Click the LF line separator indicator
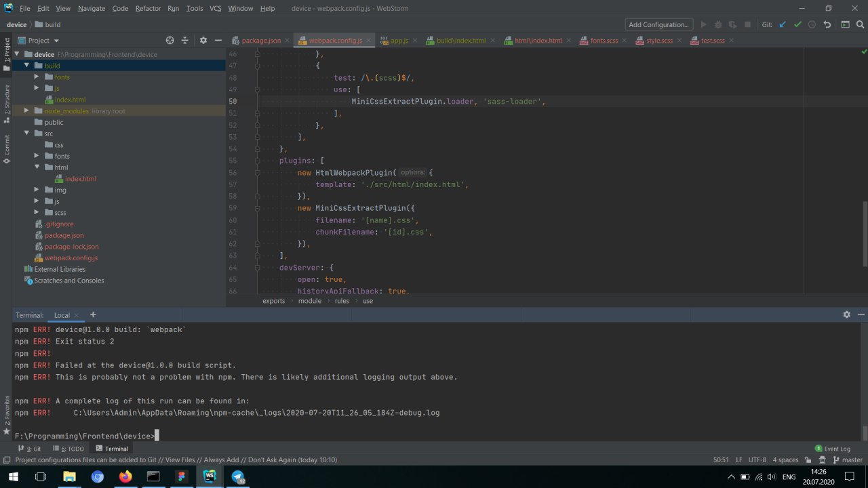The image size is (868, 488). [739, 460]
